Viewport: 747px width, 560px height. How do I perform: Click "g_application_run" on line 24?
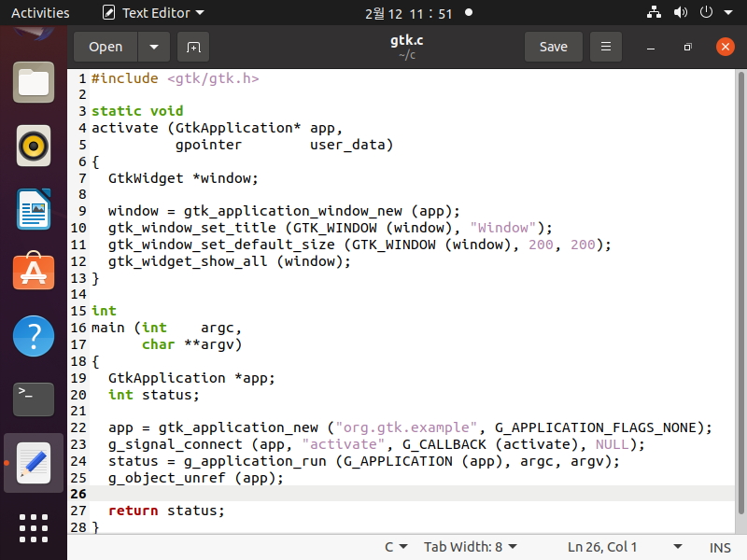coord(255,460)
